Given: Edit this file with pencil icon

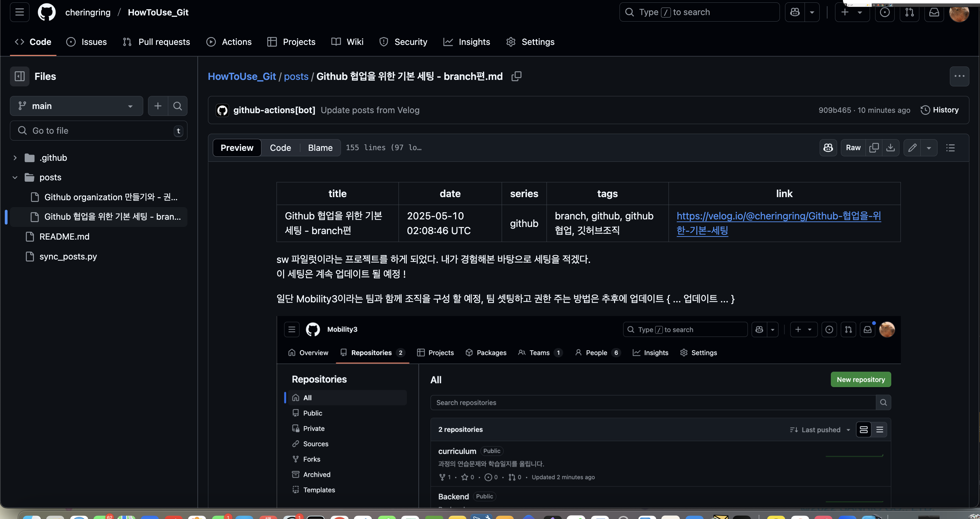Looking at the screenshot, I should (912, 148).
